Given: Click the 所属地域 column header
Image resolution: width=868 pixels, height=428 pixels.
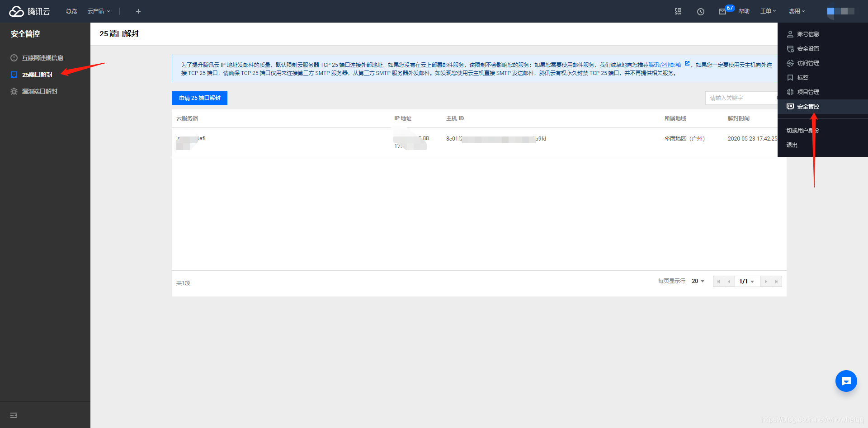Looking at the screenshot, I should [x=675, y=118].
